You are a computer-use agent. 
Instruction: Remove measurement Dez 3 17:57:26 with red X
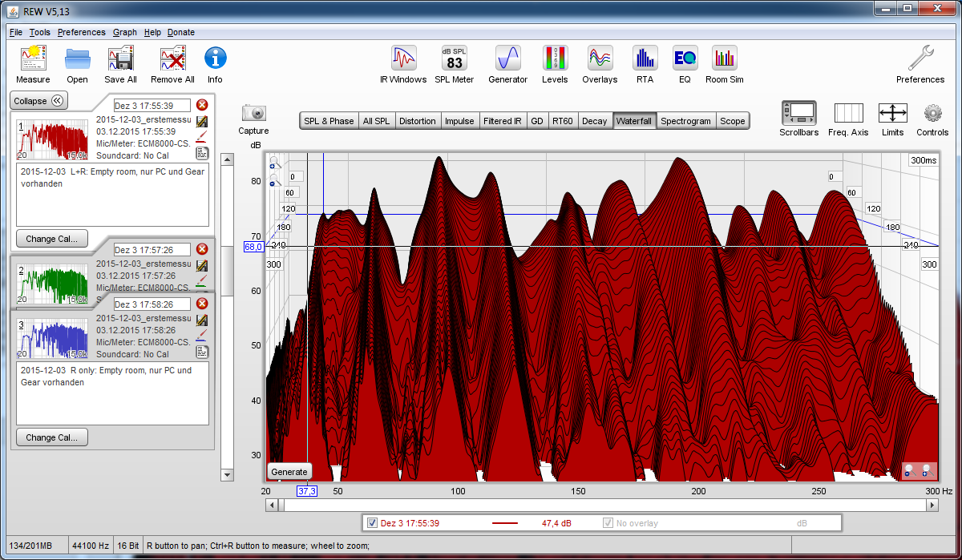click(202, 249)
